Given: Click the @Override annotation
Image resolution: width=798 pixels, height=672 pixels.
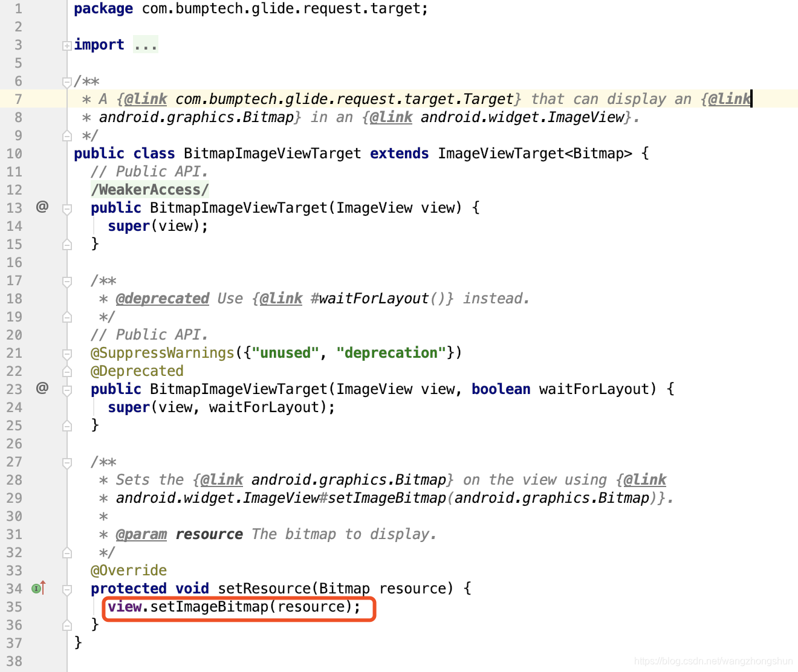Looking at the screenshot, I should [x=129, y=570].
